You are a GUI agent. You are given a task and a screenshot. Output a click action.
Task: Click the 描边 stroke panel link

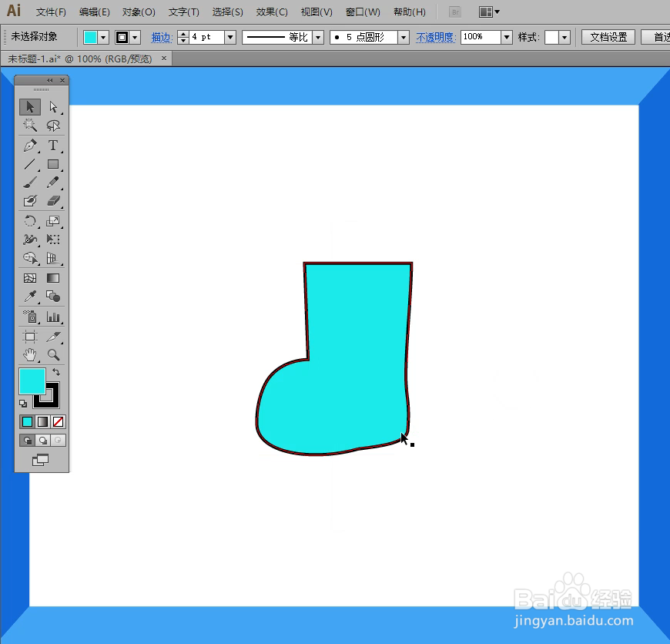162,38
